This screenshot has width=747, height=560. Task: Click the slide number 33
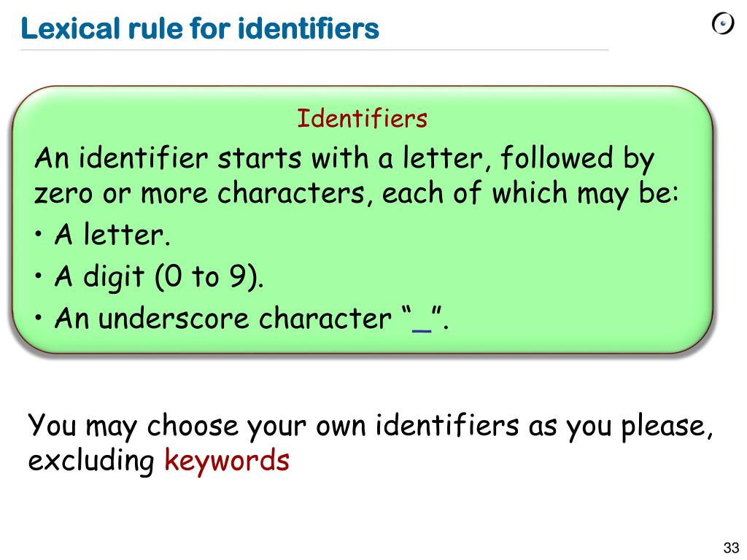(731, 548)
